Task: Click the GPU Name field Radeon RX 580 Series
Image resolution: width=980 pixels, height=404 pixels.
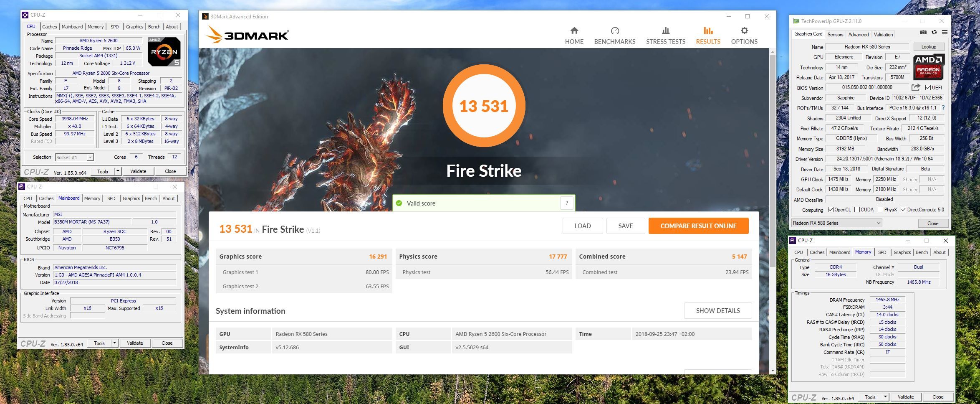Action: click(867, 47)
